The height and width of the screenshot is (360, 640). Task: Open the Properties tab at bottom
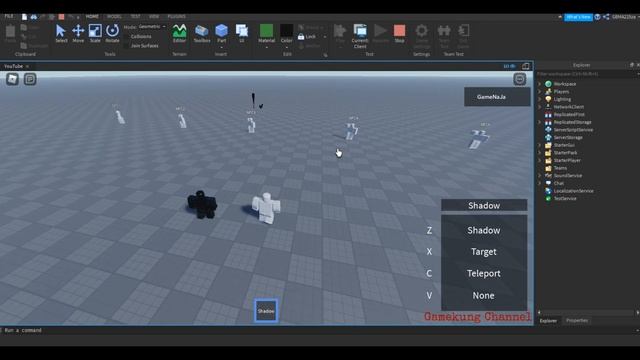tap(577, 320)
